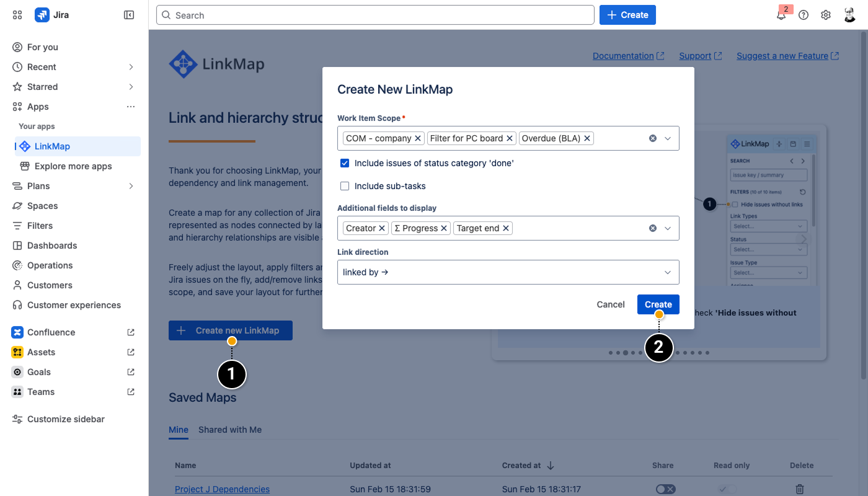Open the app switcher grid icon
This screenshot has width=868, height=496.
pyautogui.click(x=17, y=15)
